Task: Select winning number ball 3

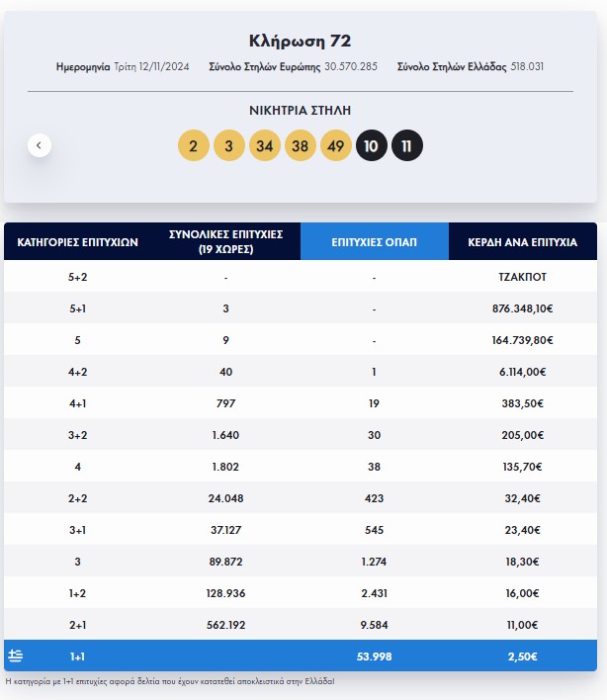Action: point(229,145)
